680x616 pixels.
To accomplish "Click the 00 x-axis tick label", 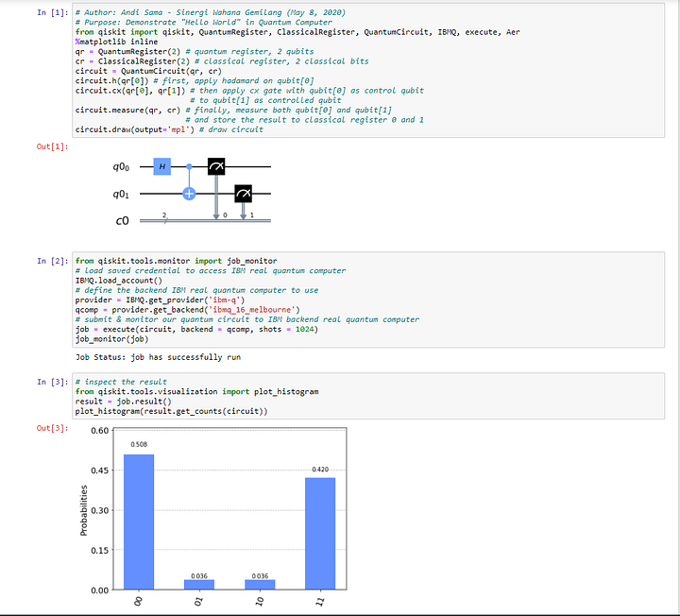I will pos(139,602).
